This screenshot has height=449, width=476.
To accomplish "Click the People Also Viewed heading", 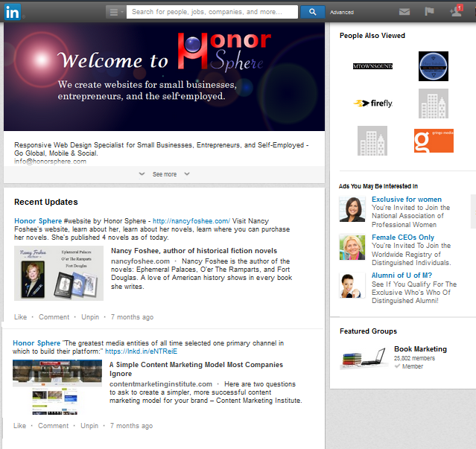I will click(x=372, y=36).
